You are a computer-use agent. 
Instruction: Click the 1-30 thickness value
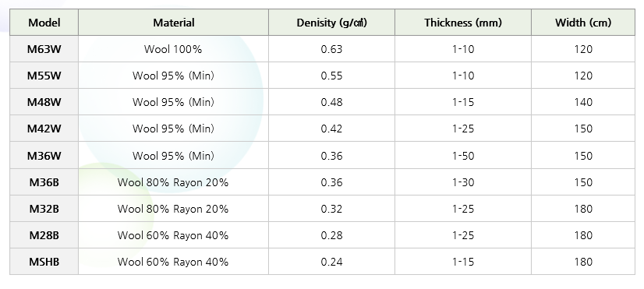[x=463, y=182]
